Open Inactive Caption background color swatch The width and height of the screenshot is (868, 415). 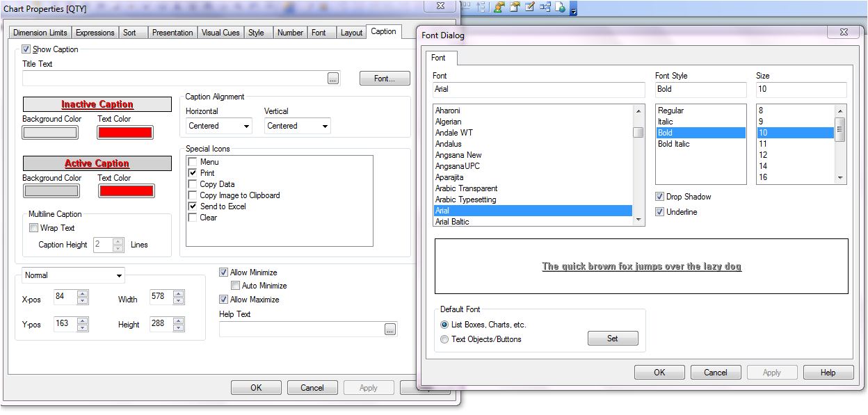coord(50,132)
